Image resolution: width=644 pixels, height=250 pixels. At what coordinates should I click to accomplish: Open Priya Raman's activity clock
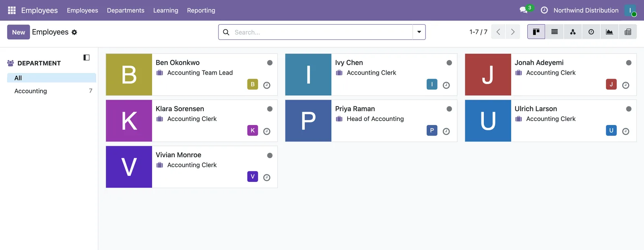point(446,131)
